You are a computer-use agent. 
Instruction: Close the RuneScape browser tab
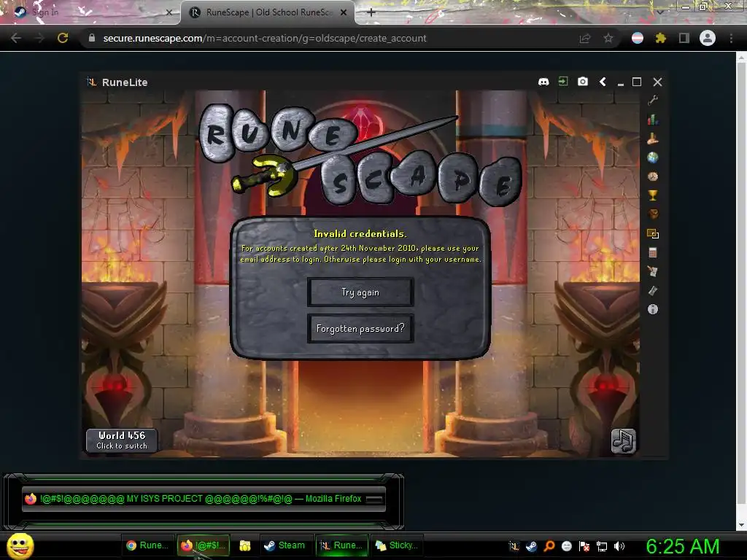coord(344,12)
